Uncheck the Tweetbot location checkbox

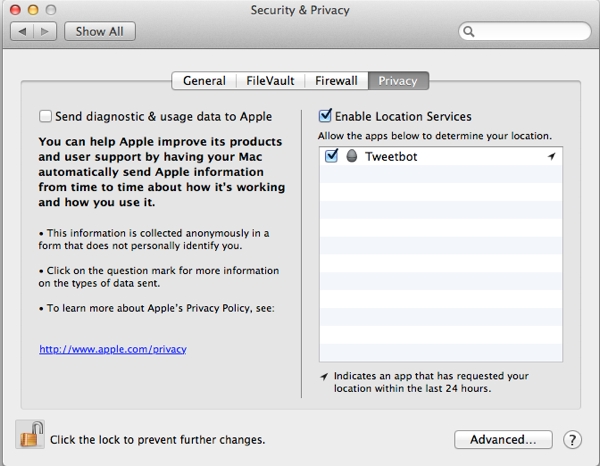coord(331,156)
